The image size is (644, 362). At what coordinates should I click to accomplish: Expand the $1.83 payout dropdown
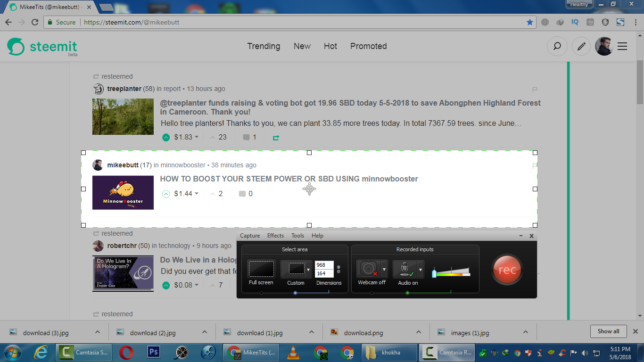[x=186, y=137]
